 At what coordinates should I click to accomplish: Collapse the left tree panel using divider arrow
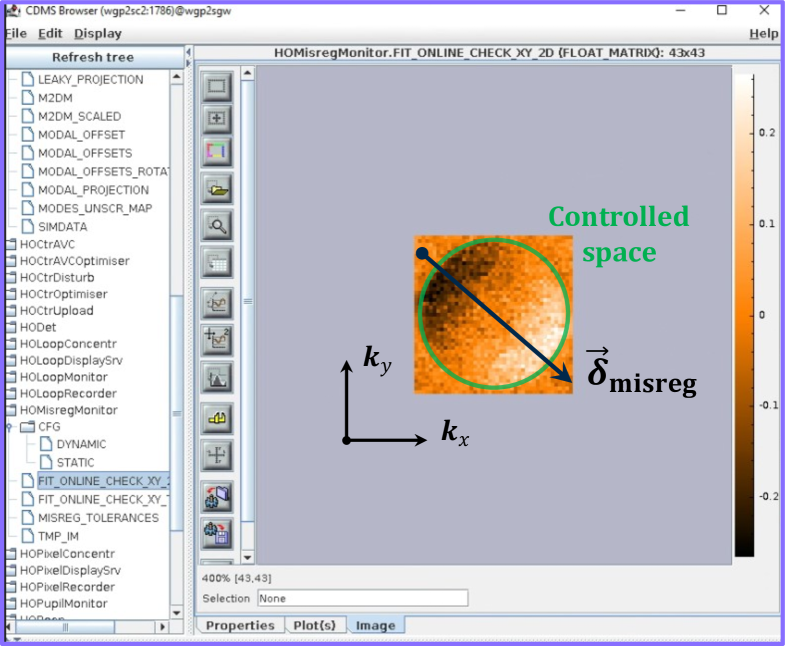coord(189,52)
